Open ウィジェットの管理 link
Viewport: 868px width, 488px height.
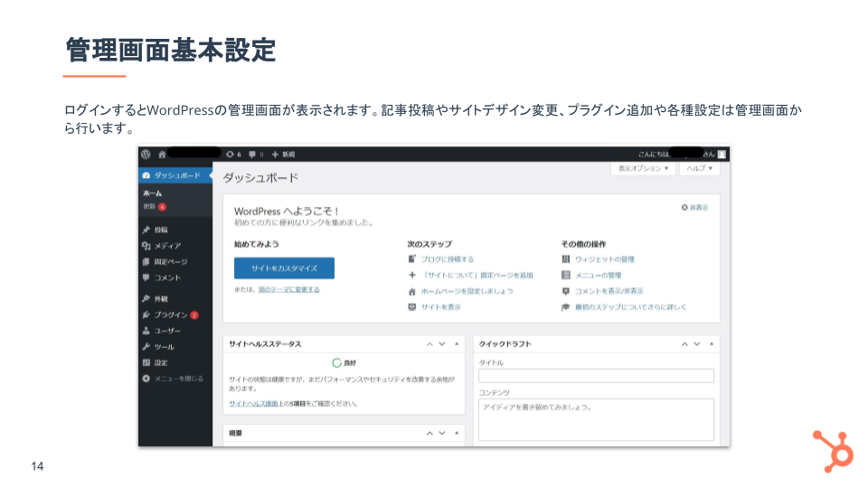click(605, 259)
